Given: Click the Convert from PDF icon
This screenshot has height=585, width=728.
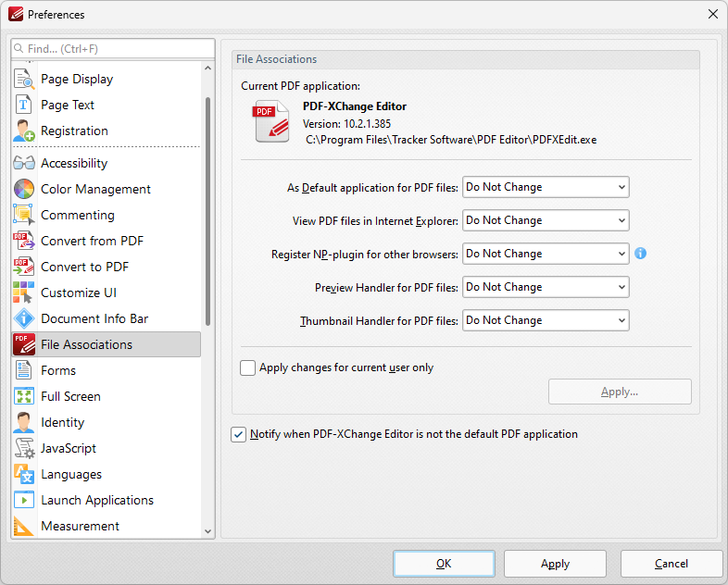Looking at the screenshot, I should 24,241.
